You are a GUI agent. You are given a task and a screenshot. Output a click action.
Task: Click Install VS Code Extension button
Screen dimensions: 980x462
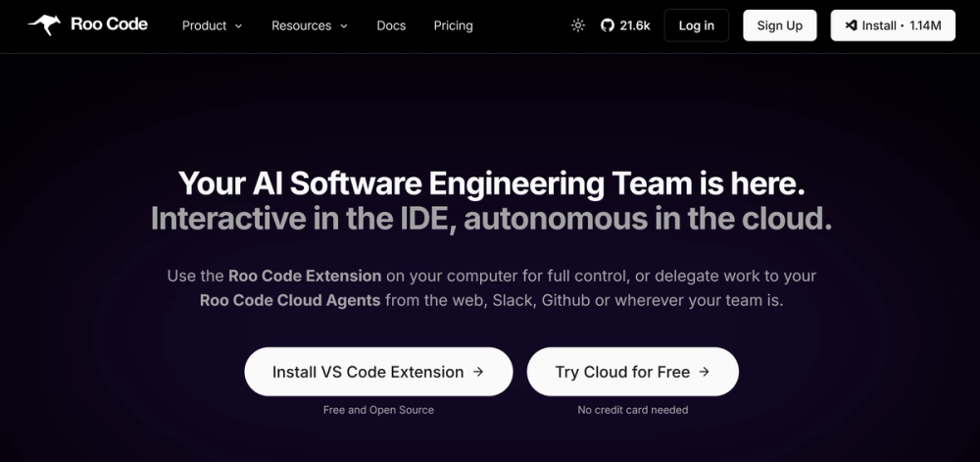(378, 372)
